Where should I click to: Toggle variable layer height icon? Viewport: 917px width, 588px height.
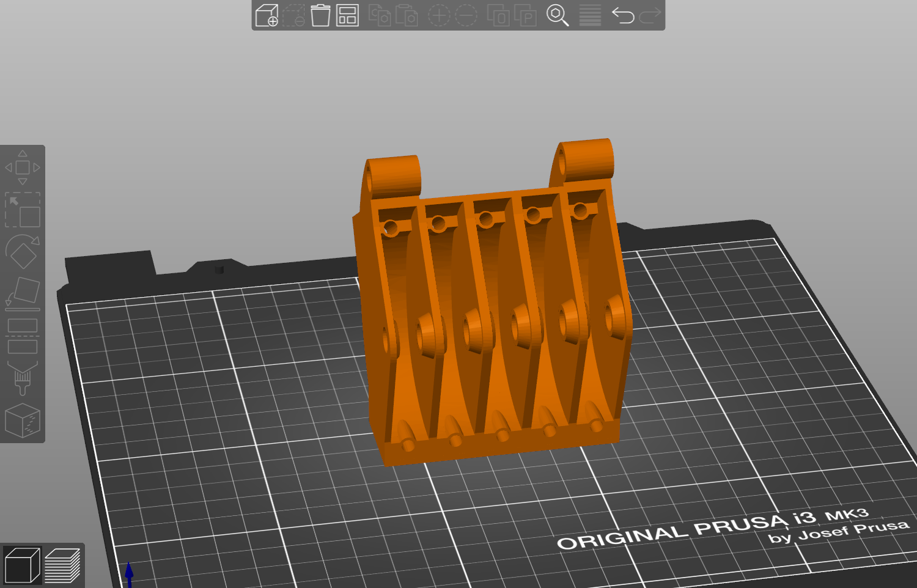coord(590,15)
